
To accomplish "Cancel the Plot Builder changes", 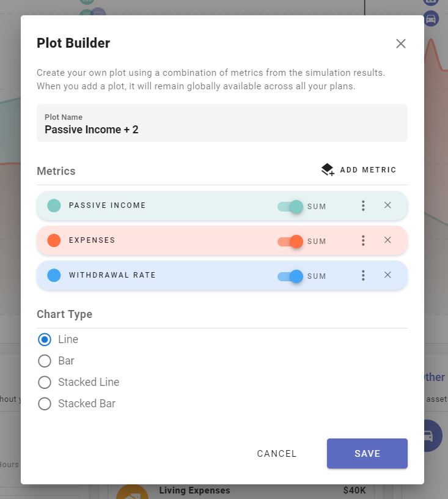I will [276, 454].
